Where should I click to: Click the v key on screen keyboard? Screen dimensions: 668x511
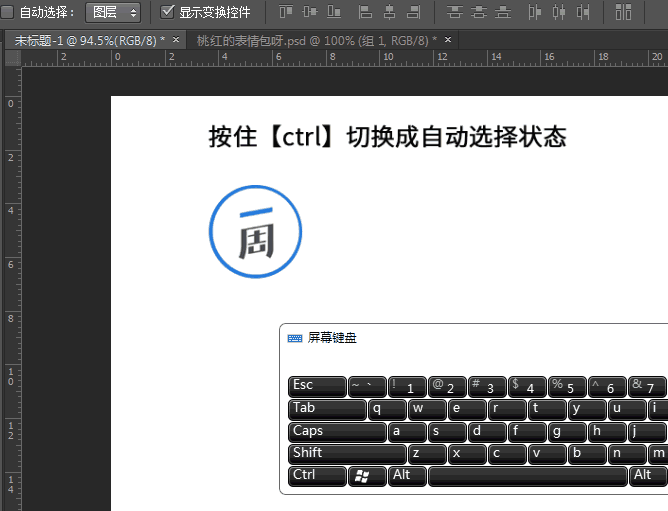coord(547,454)
